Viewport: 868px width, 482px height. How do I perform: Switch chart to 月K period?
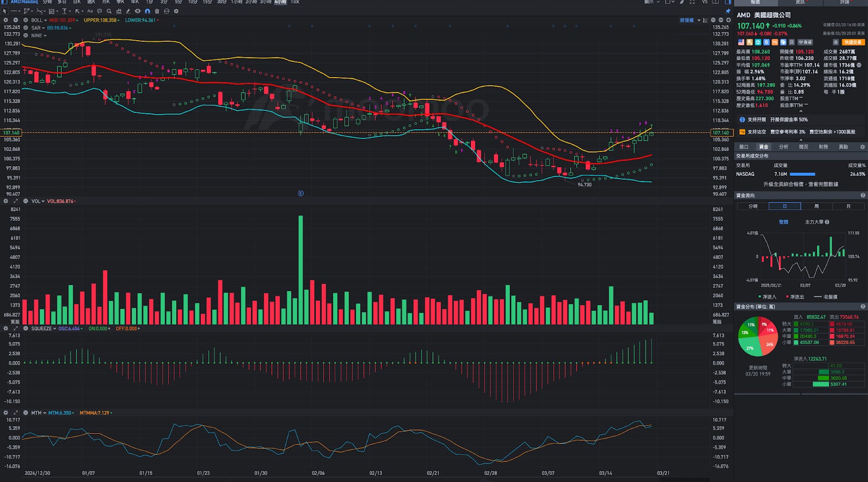click(x=106, y=2)
